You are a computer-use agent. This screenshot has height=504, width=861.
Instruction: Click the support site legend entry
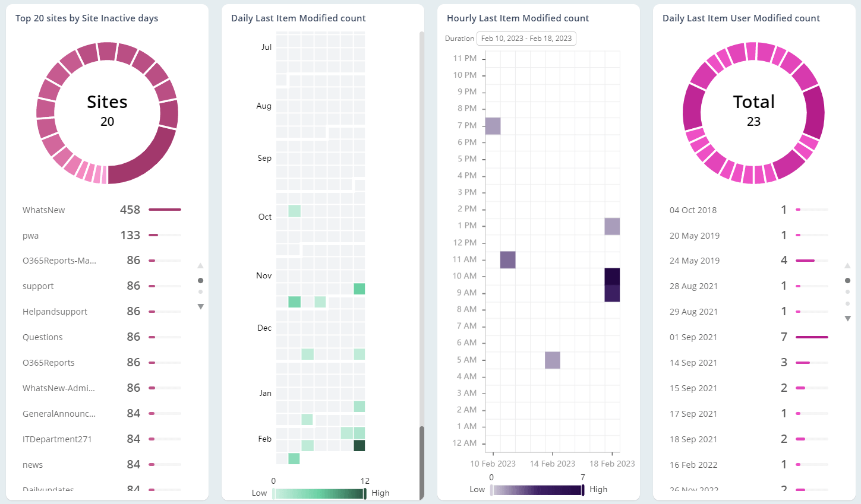(38, 286)
